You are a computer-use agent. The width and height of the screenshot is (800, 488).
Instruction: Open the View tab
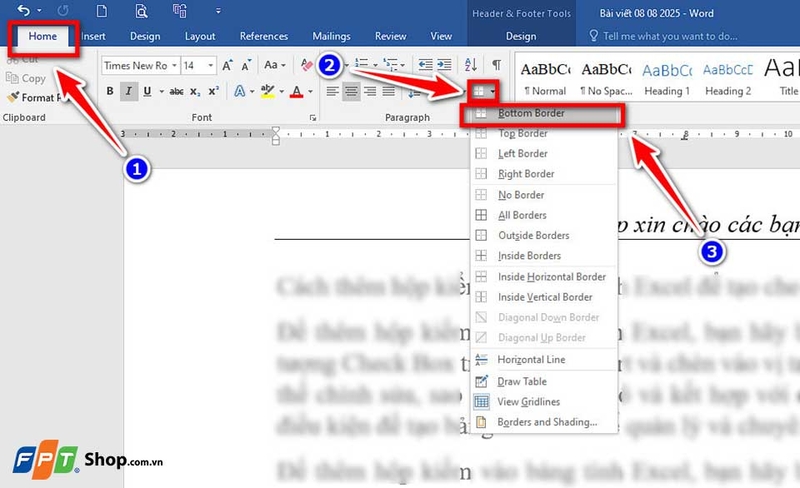click(x=441, y=36)
